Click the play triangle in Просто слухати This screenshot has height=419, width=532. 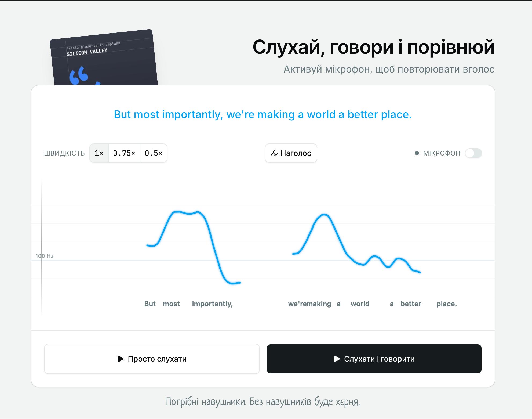[x=121, y=359]
